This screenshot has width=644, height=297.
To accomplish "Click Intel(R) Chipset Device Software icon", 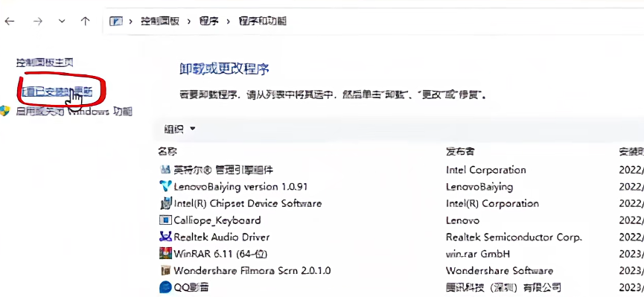I will 165,203.
